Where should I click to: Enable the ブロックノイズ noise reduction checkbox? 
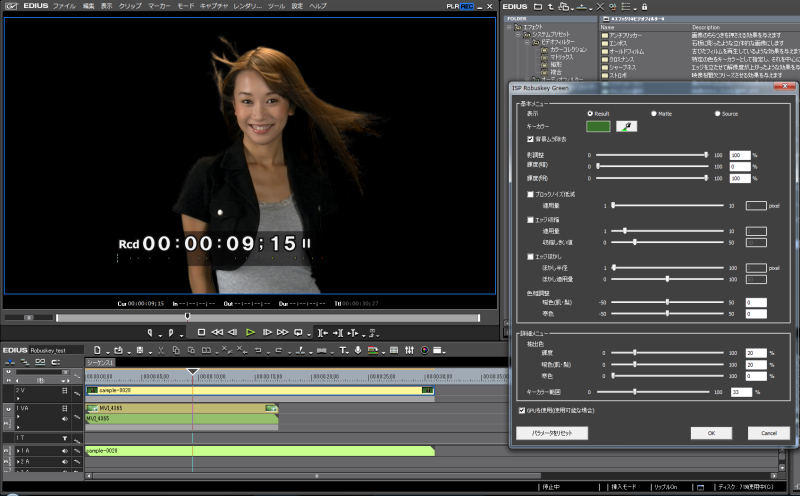[x=530, y=194]
